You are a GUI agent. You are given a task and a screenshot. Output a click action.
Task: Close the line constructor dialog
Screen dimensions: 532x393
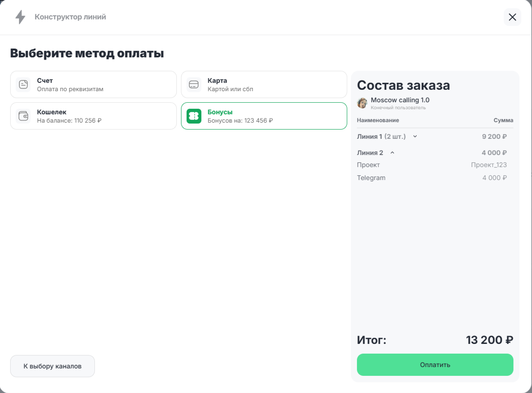click(x=512, y=17)
